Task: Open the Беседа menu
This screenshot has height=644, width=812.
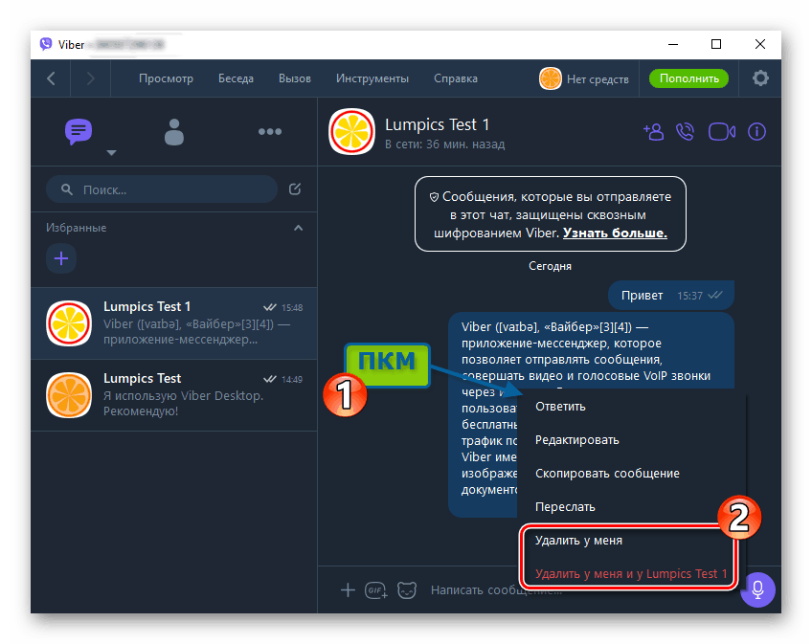Action: pos(236,78)
